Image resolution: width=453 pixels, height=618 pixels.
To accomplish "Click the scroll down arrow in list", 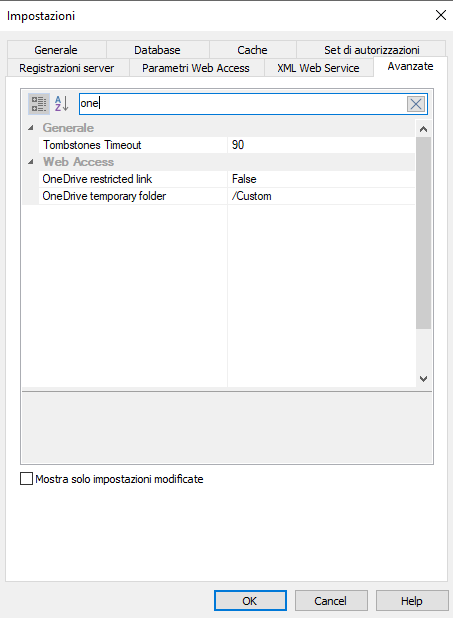I will tap(423, 378).
